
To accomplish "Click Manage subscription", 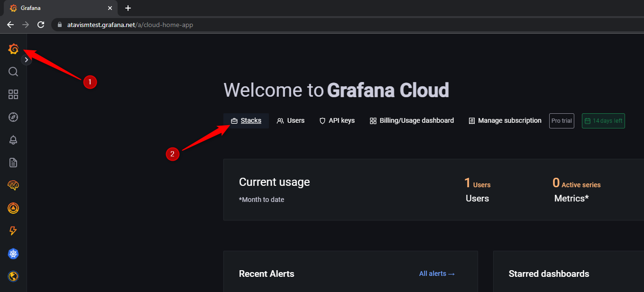I will pos(505,121).
